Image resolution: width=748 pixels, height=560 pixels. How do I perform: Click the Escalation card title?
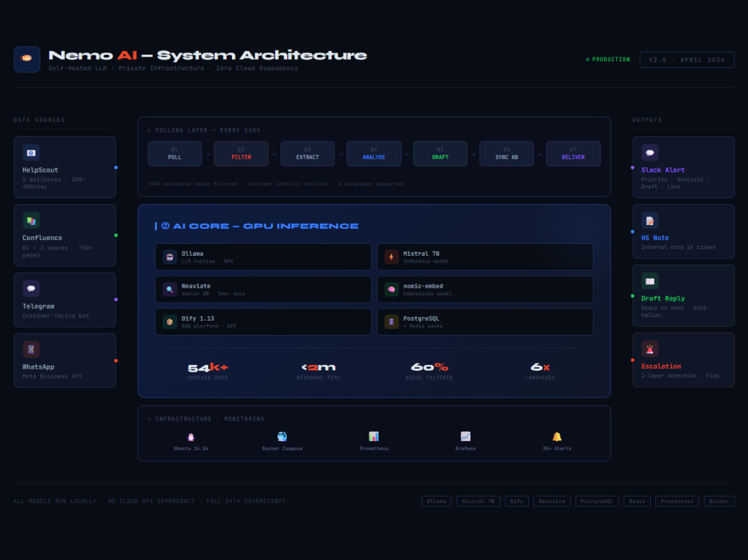(x=660, y=366)
